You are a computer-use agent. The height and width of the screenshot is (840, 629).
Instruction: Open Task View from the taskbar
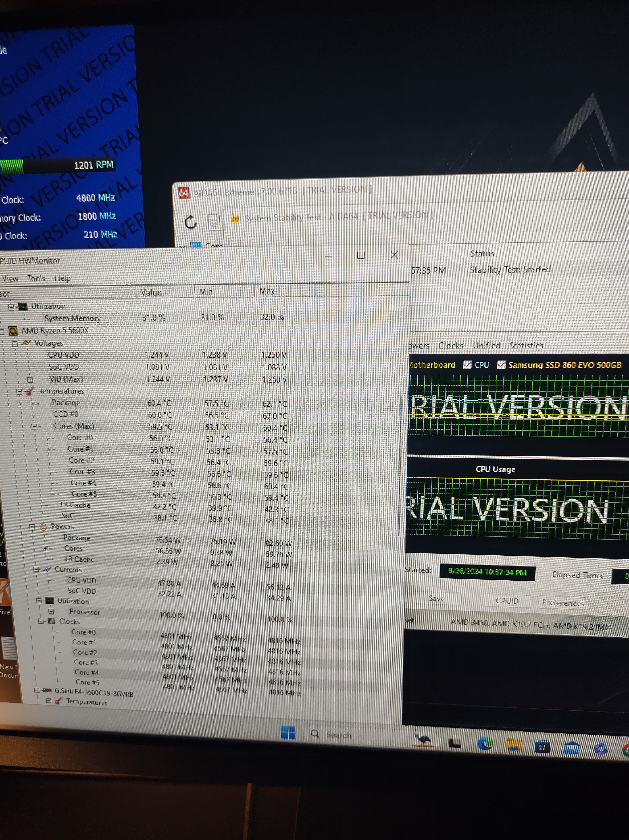point(455,742)
